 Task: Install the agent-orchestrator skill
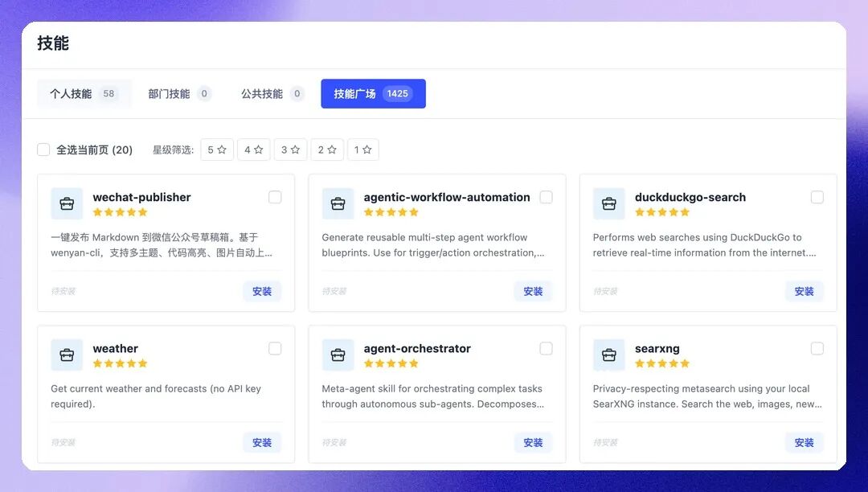[x=533, y=442]
